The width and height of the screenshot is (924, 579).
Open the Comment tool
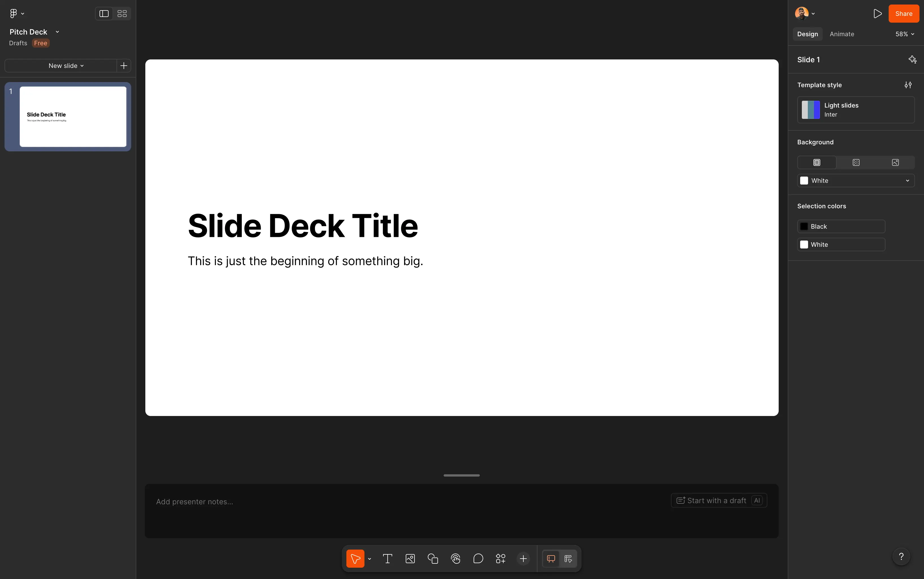click(478, 559)
